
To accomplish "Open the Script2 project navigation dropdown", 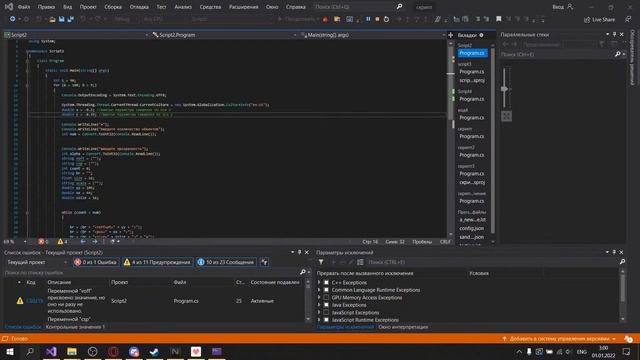I will pyautogui.click(x=76, y=35).
